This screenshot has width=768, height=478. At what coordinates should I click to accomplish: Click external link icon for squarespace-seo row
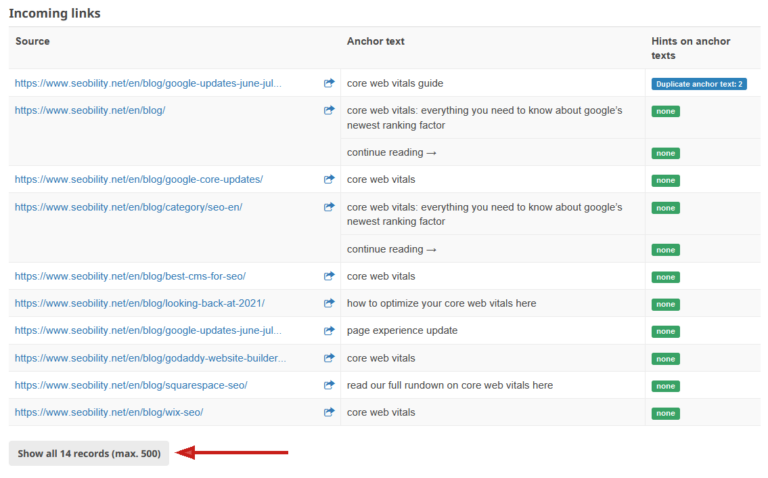328,385
